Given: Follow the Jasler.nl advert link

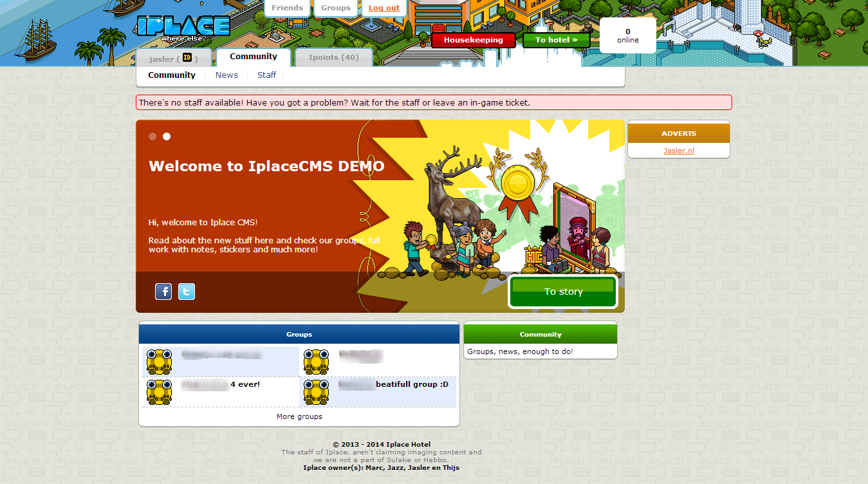Looking at the screenshot, I should [x=679, y=151].
